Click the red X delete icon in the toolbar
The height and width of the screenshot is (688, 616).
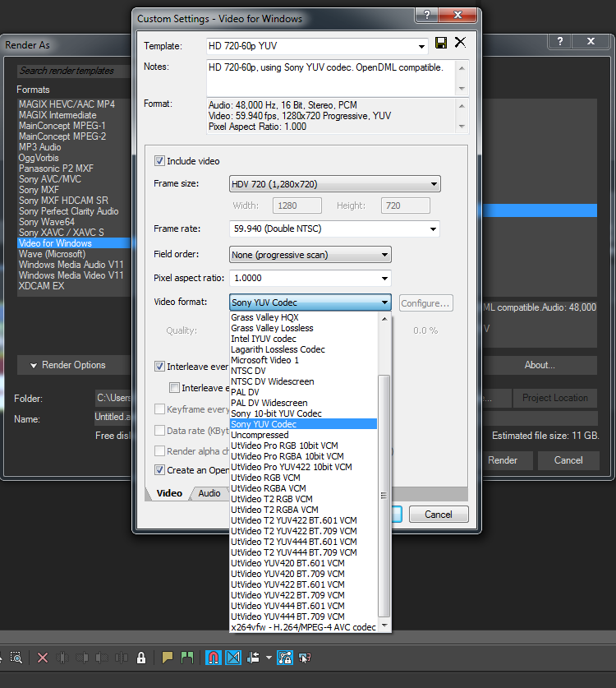coord(43,658)
